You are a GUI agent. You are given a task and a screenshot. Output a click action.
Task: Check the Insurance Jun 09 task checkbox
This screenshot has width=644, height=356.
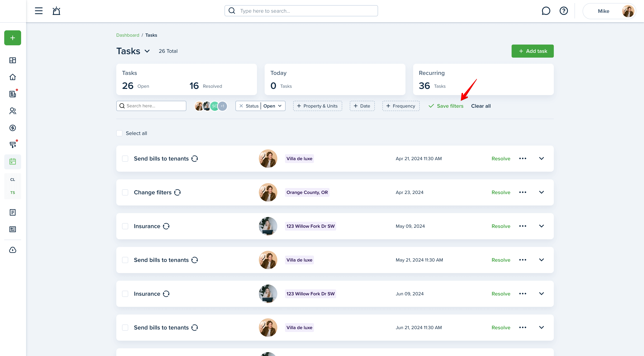point(125,294)
